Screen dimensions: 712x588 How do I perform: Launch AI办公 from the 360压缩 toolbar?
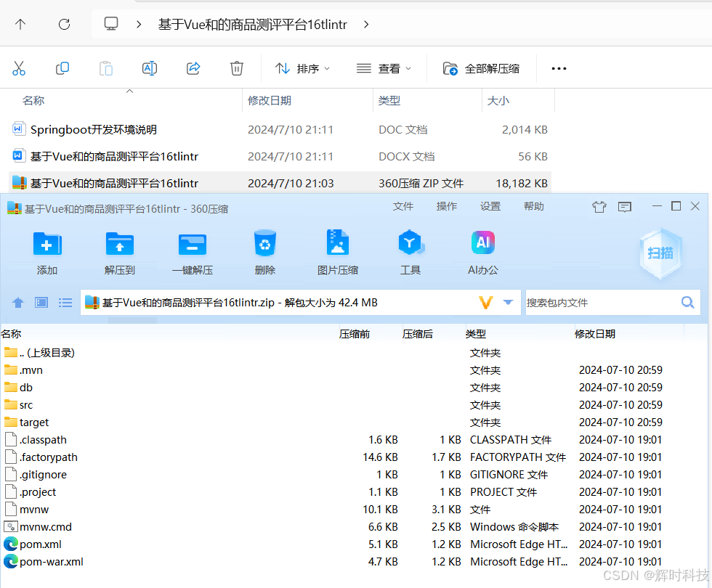pos(482,250)
